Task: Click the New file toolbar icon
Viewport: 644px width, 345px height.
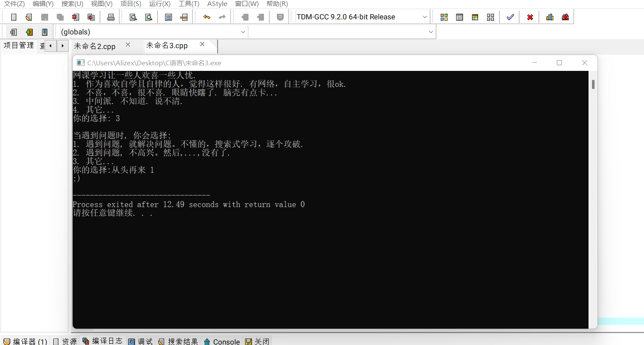Action: click(14, 17)
